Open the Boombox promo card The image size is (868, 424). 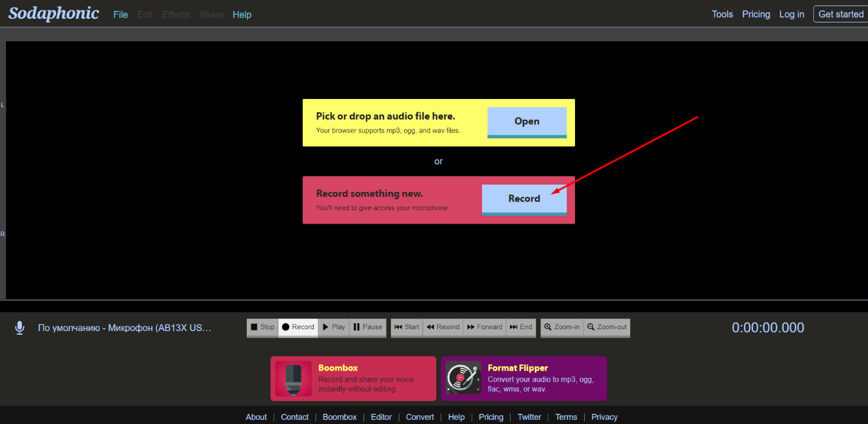pyautogui.click(x=353, y=378)
